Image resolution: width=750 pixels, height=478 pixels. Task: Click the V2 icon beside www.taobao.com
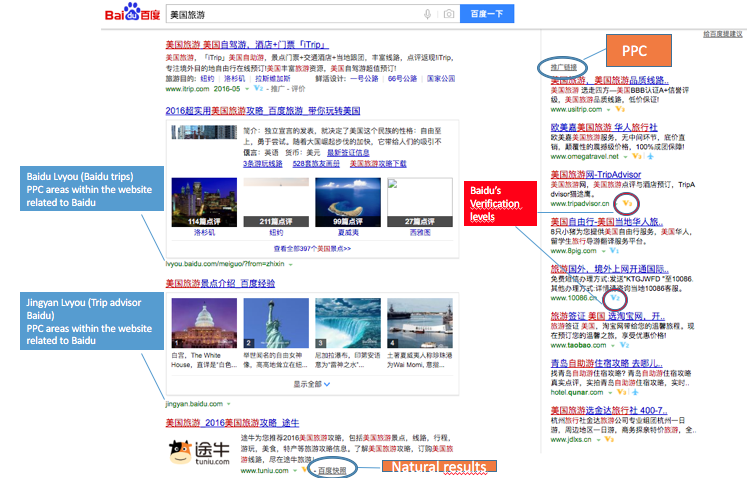tap(624, 345)
